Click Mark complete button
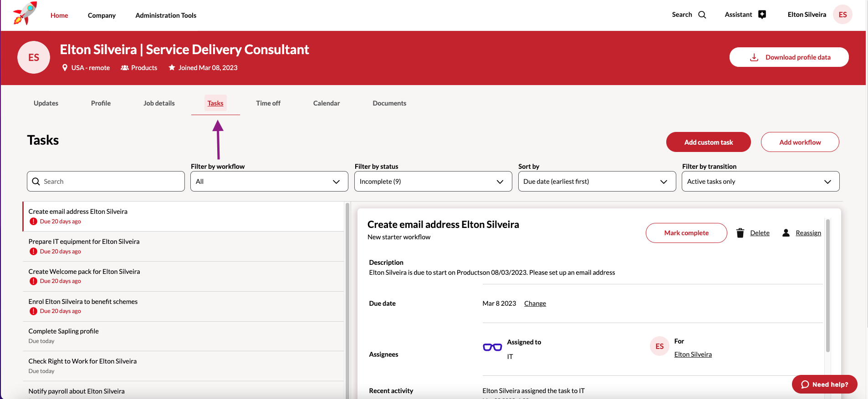 [x=686, y=233]
